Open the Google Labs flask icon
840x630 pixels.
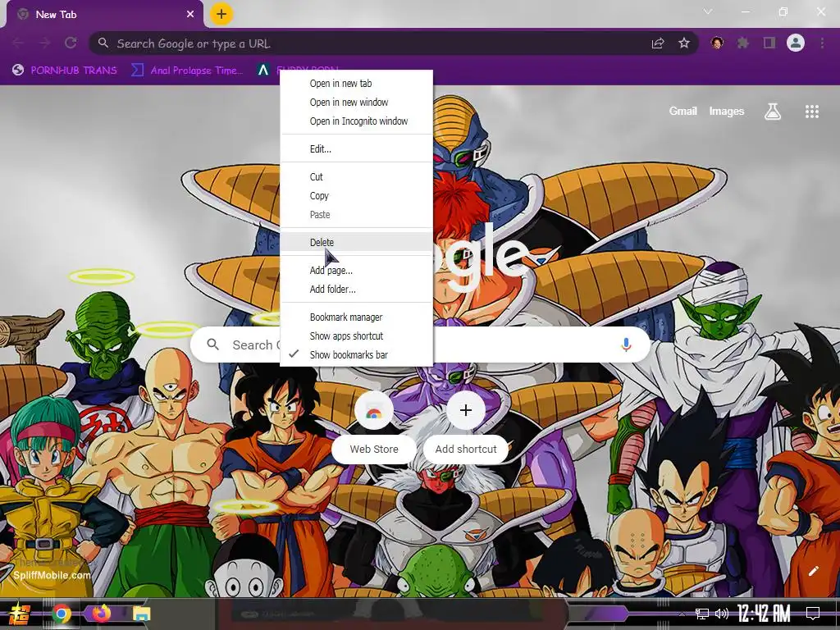click(773, 112)
